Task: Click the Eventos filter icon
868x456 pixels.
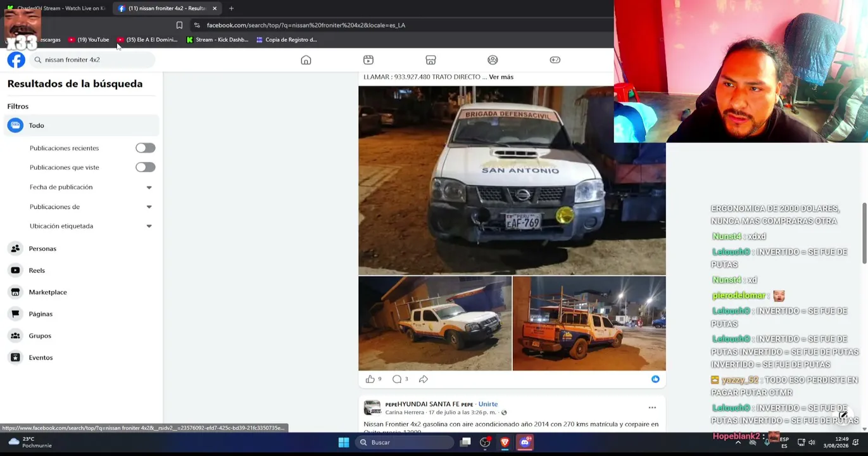Action: click(x=15, y=357)
